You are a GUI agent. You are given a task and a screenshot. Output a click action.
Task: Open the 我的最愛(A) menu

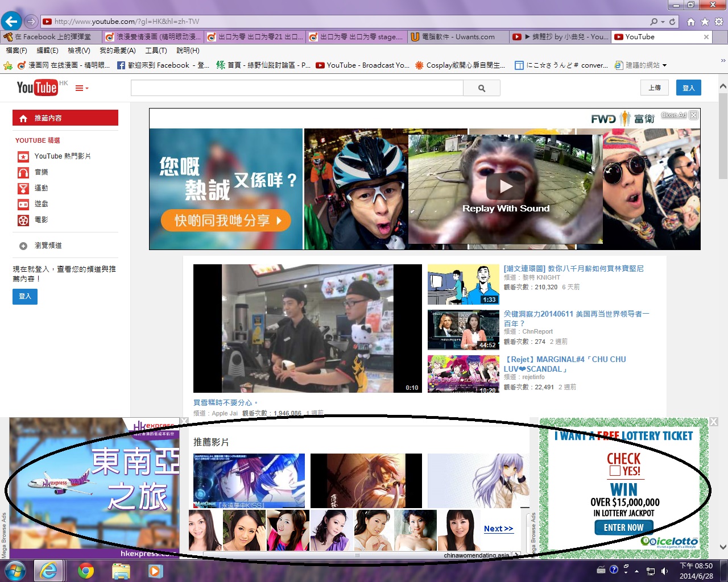(x=117, y=51)
